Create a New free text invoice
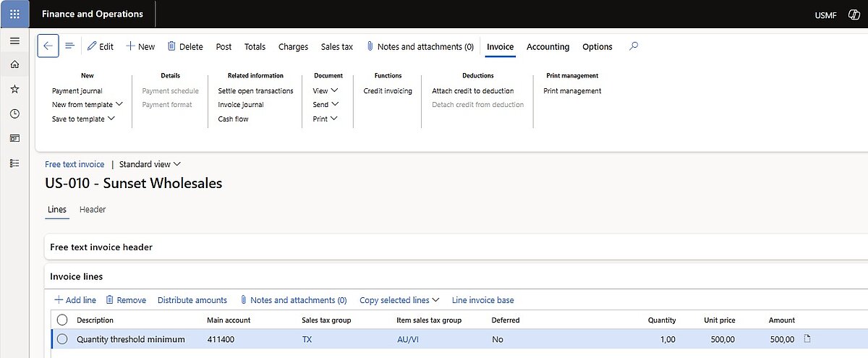This screenshot has width=868, height=358. 140,46
